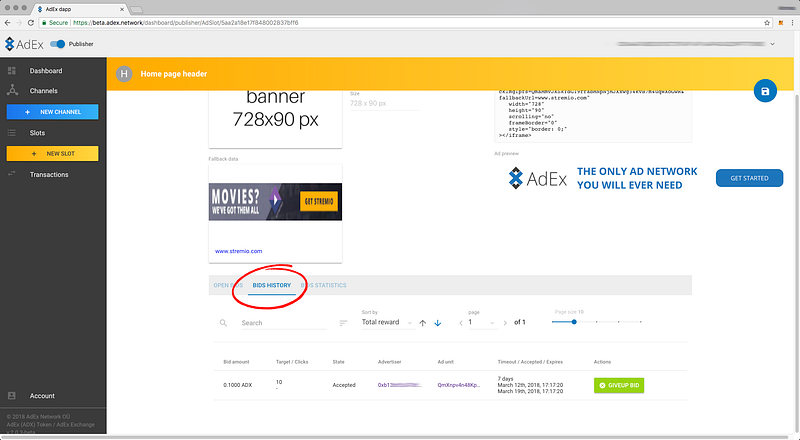
Task: Click the search magnifier icon
Action: tap(223, 323)
